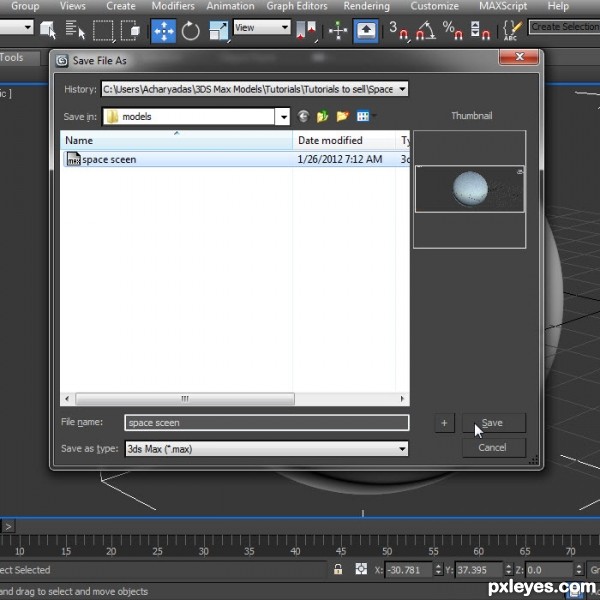Open the Rendering menu

click(x=367, y=6)
